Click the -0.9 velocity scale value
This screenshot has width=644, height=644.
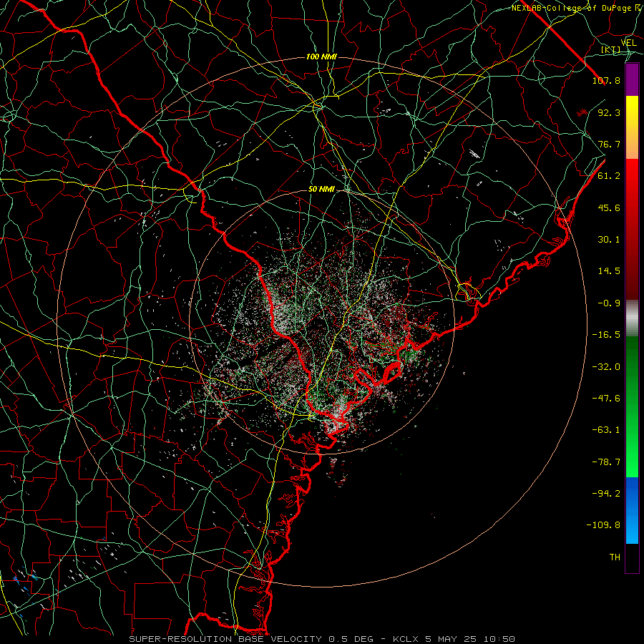click(609, 303)
